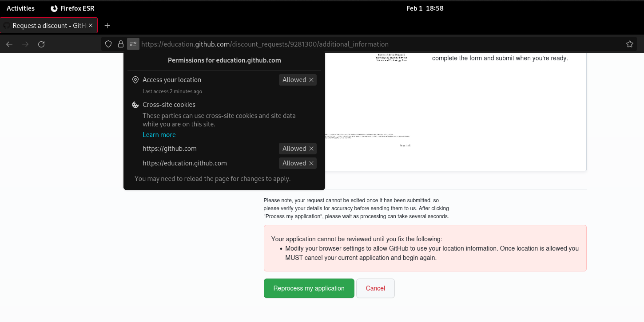Screen dimensions: 644x322
Task: Click Permissions for education.github.com header
Action: [224, 60]
